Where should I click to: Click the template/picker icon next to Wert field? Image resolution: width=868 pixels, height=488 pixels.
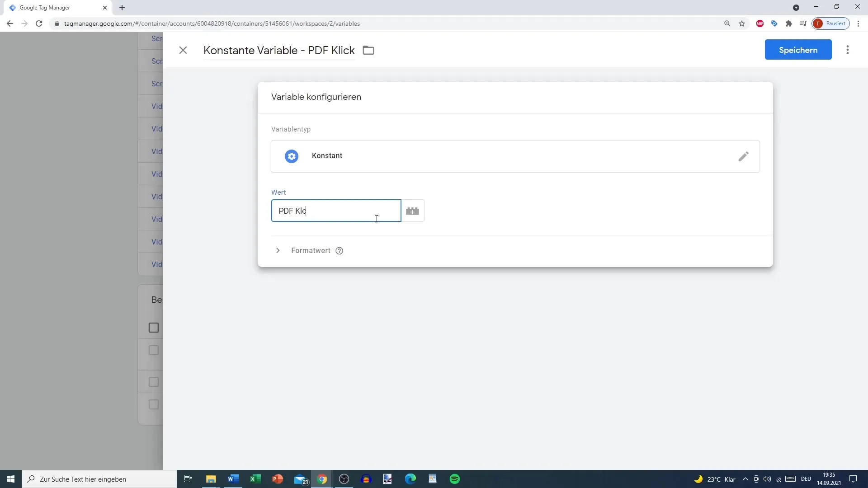413,211
